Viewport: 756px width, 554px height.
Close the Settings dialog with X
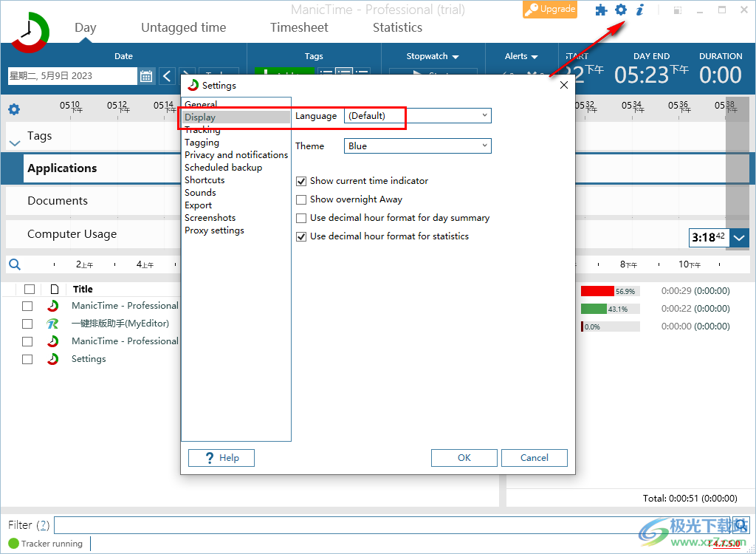coord(564,86)
